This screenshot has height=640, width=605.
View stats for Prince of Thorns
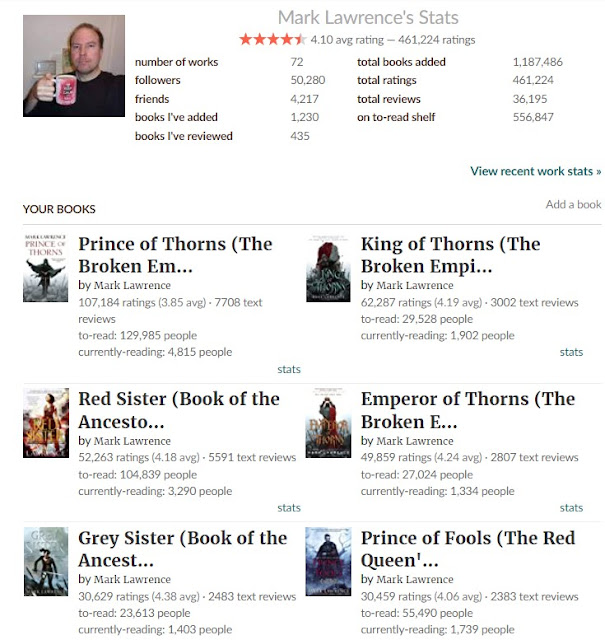[x=289, y=369]
